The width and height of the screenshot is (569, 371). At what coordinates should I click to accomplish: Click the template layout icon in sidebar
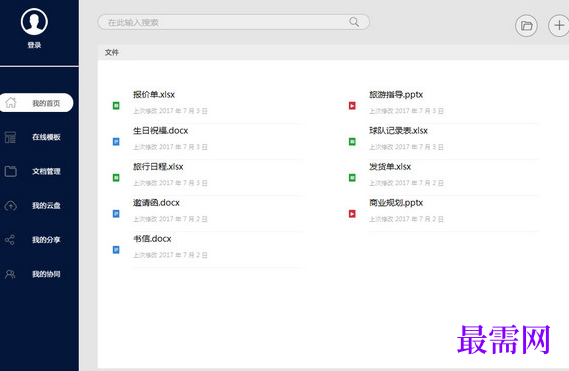tap(11, 137)
